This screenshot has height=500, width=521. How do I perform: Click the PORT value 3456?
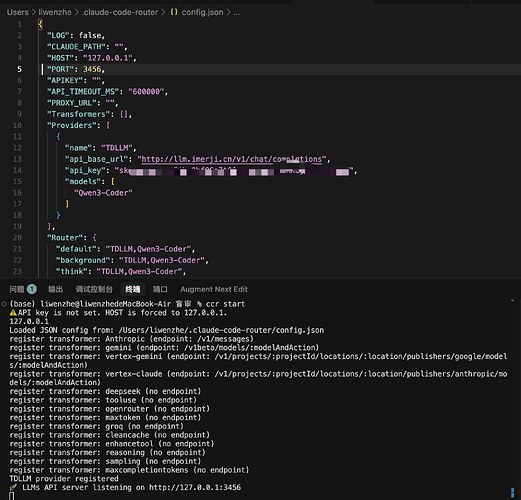click(92, 69)
